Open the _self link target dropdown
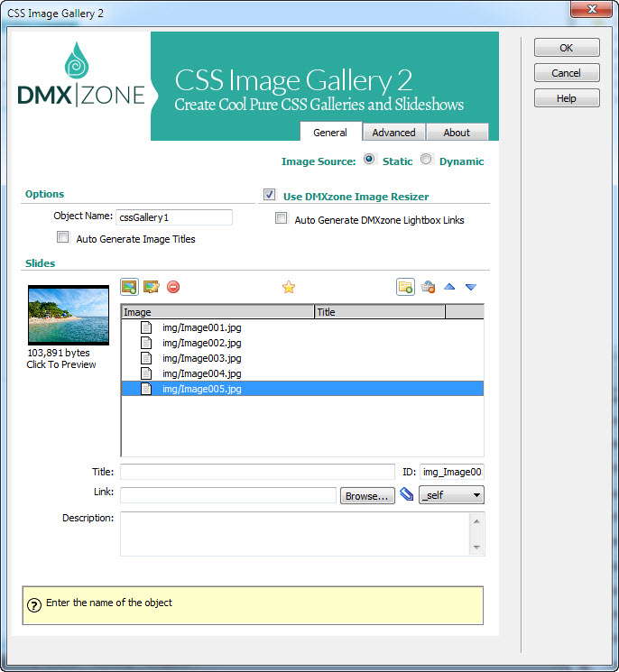 coord(451,495)
